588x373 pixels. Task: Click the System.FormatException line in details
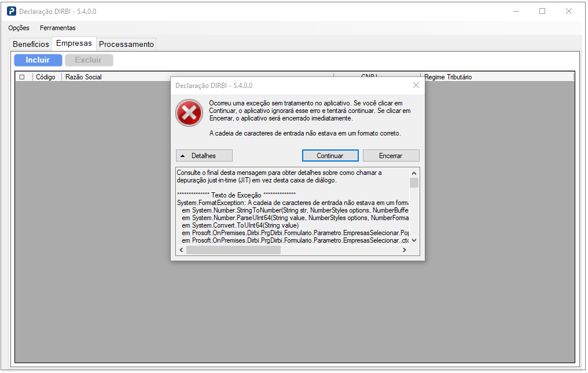click(292, 203)
